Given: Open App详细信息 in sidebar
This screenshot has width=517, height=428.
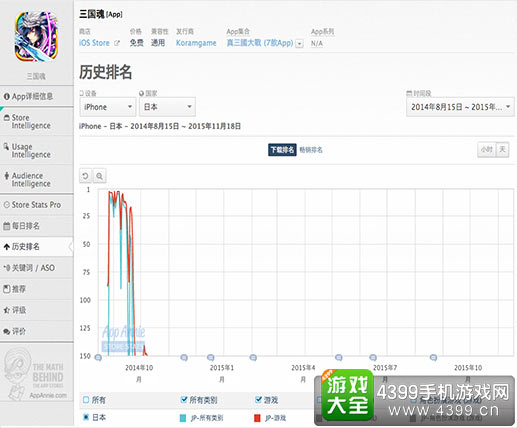Looking at the screenshot, I should click(x=36, y=97).
